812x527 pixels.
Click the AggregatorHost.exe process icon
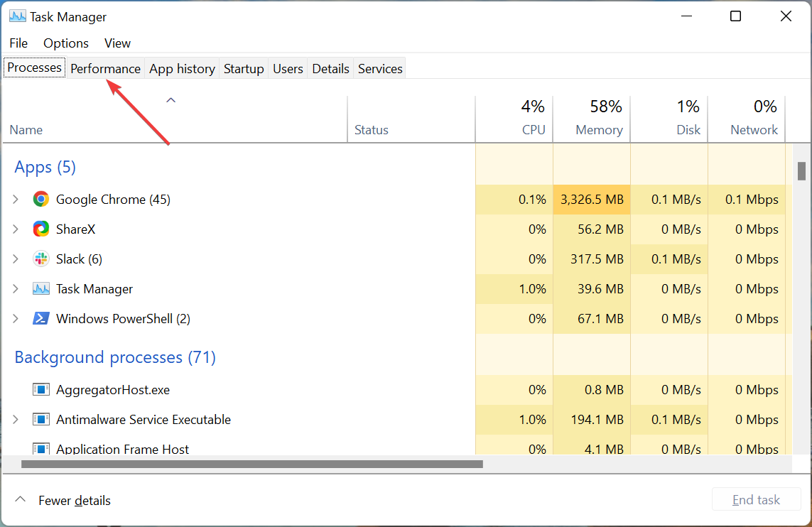[x=41, y=390]
